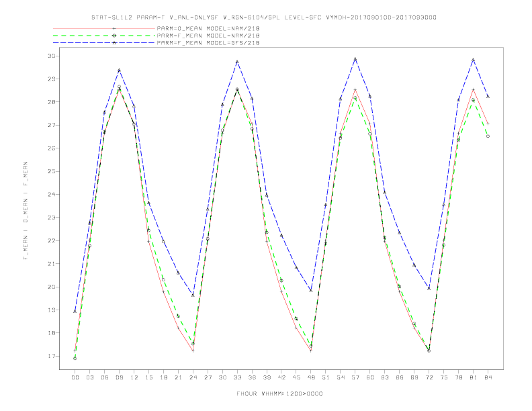Click x-axis forecast hour label 45
Viewport: 532px width, 411px height.
click(296, 377)
